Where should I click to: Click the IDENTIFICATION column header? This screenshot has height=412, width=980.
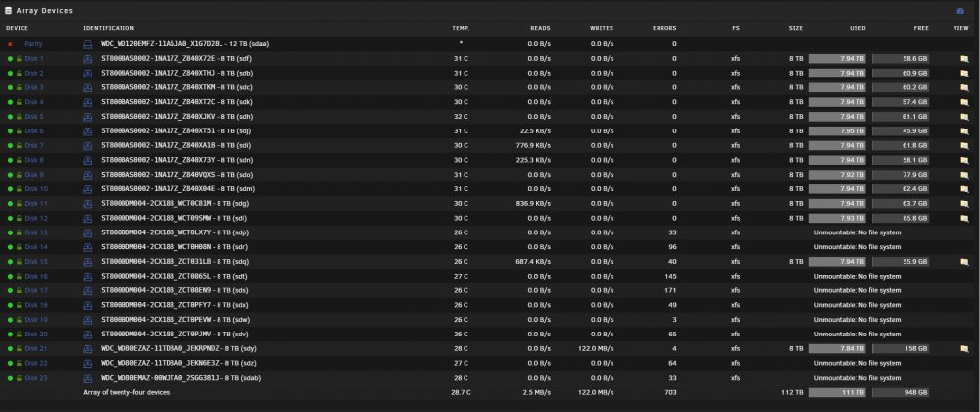(x=109, y=28)
